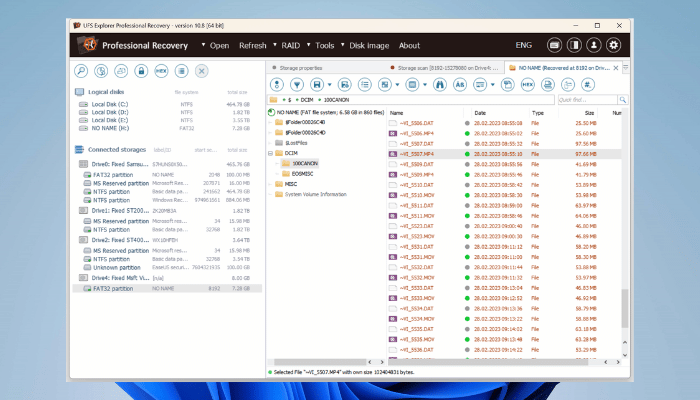Click the X close-storage icon in left toolbar

click(x=201, y=71)
